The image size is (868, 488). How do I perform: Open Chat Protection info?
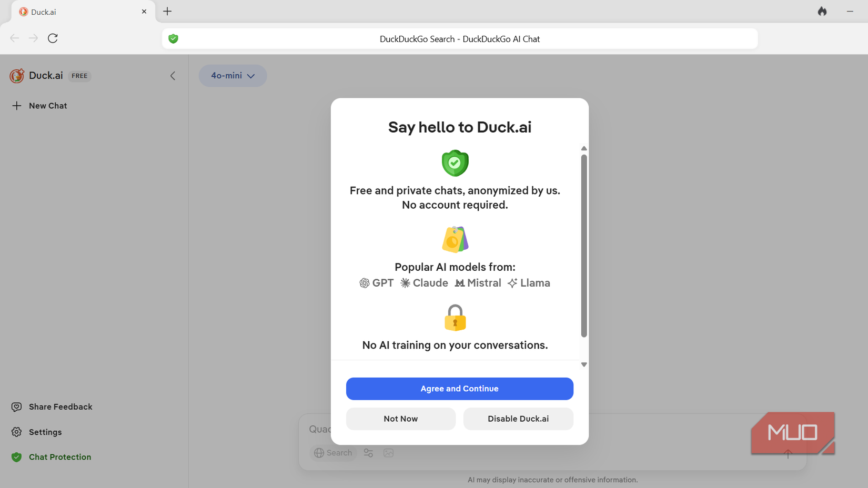click(x=52, y=457)
